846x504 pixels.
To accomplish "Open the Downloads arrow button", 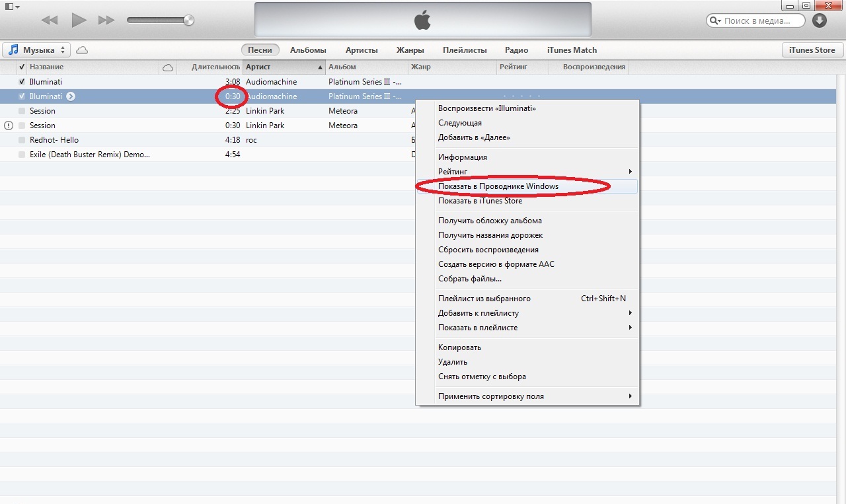I will tap(820, 20).
